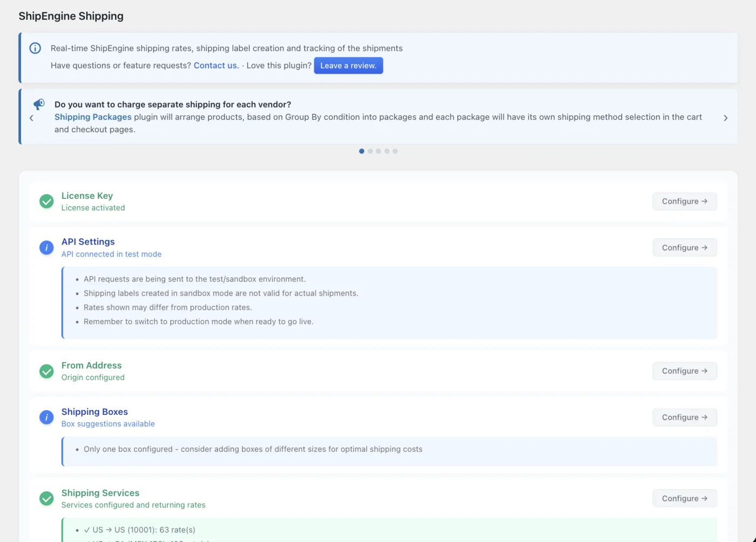Click 'API connected in test mode' text

(x=111, y=254)
